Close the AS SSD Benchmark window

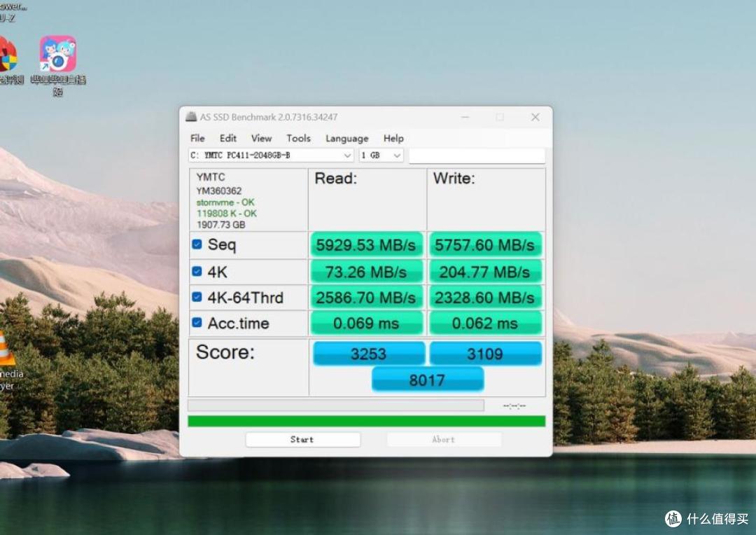pyautogui.click(x=535, y=117)
